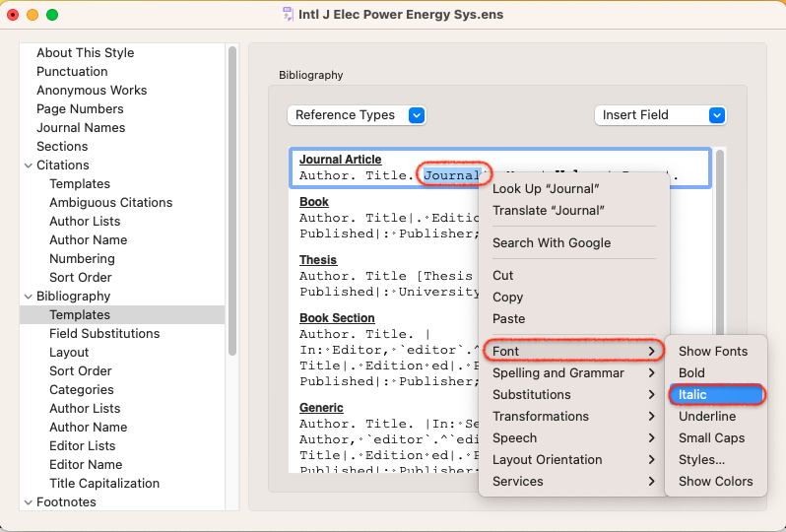The width and height of the screenshot is (786, 532).
Task: Click the Thesis template heading
Action: (x=318, y=260)
